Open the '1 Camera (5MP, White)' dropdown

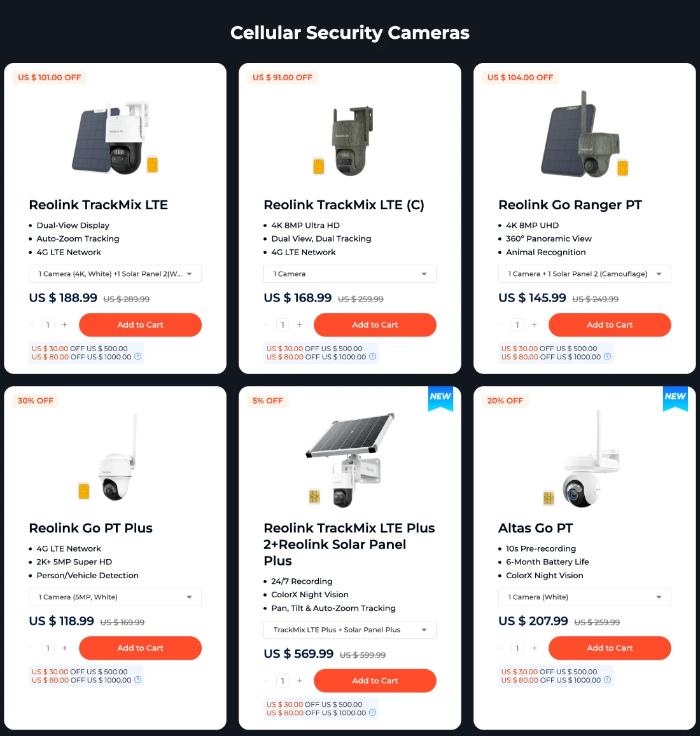click(x=115, y=597)
